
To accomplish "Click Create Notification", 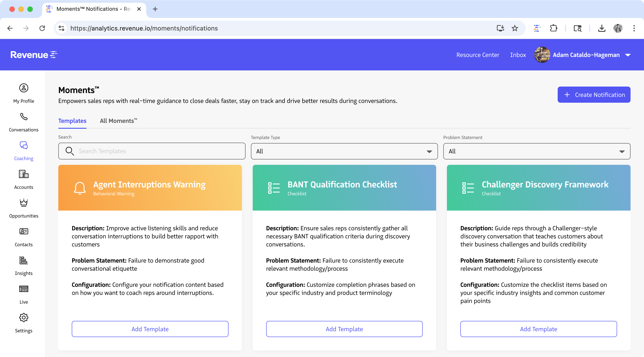I will [594, 94].
